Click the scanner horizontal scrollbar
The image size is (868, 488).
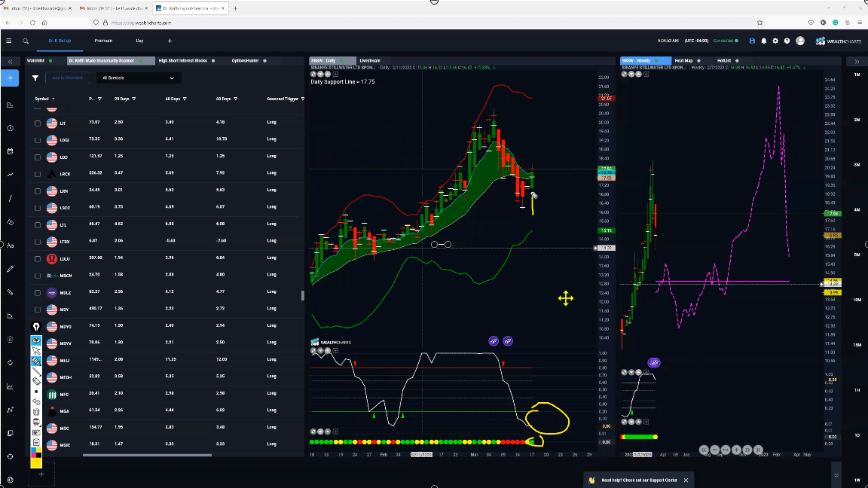147,456
